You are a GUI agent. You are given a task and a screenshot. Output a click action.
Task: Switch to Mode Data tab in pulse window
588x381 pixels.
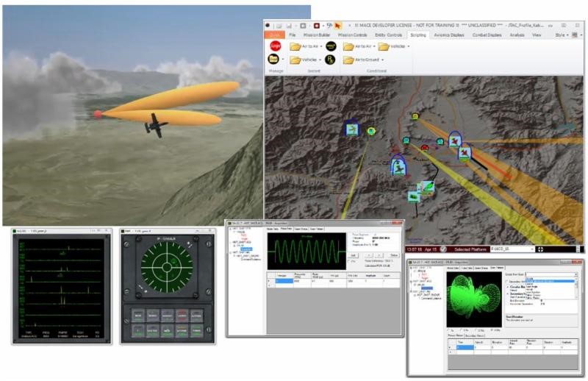[x=272, y=229]
